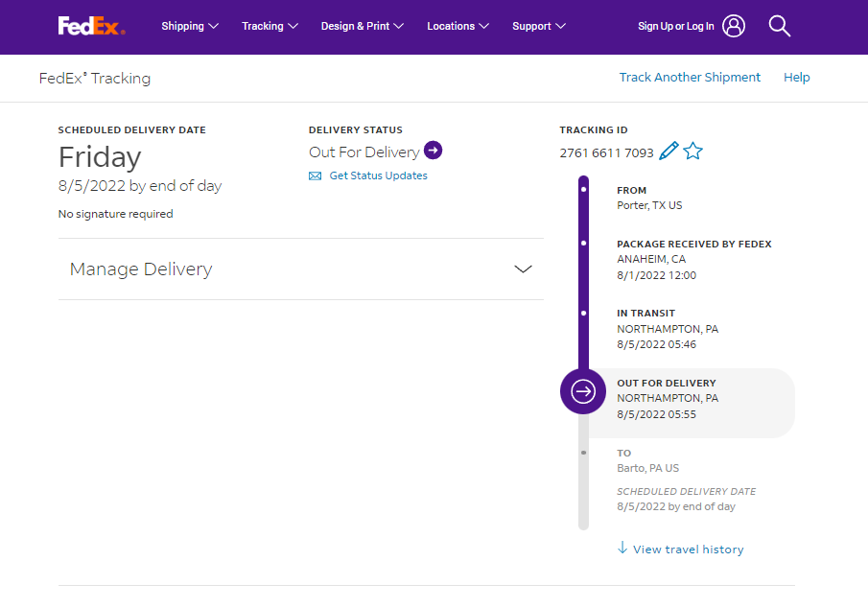The width and height of the screenshot is (868, 608).
Task: Click tracking number 2761 6611 7093
Action: [606, 152]
